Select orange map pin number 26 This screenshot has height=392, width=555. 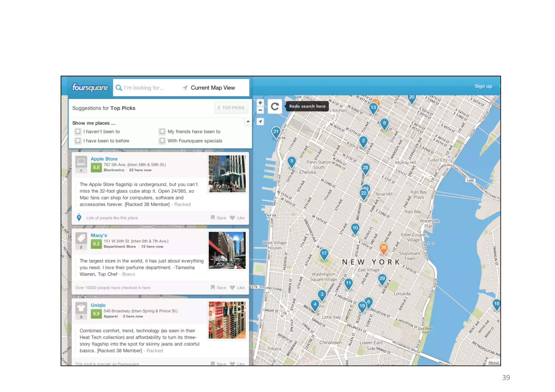tap(383, 248)
